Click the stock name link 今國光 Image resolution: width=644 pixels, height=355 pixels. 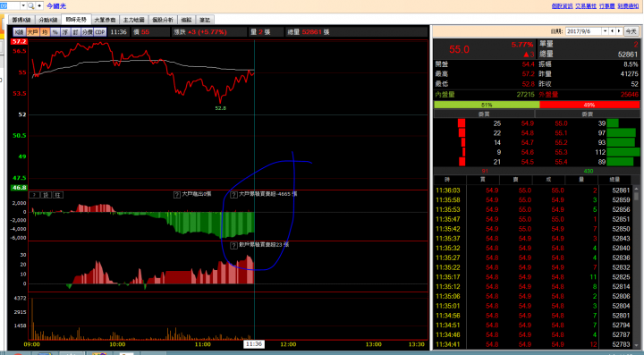(56, 6)
